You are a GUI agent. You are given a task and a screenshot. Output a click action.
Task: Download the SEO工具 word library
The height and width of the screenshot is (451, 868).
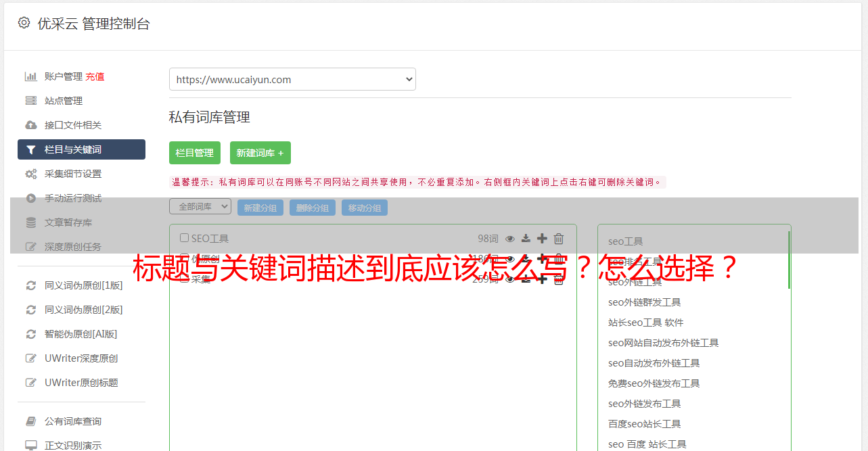coord(526,238)
